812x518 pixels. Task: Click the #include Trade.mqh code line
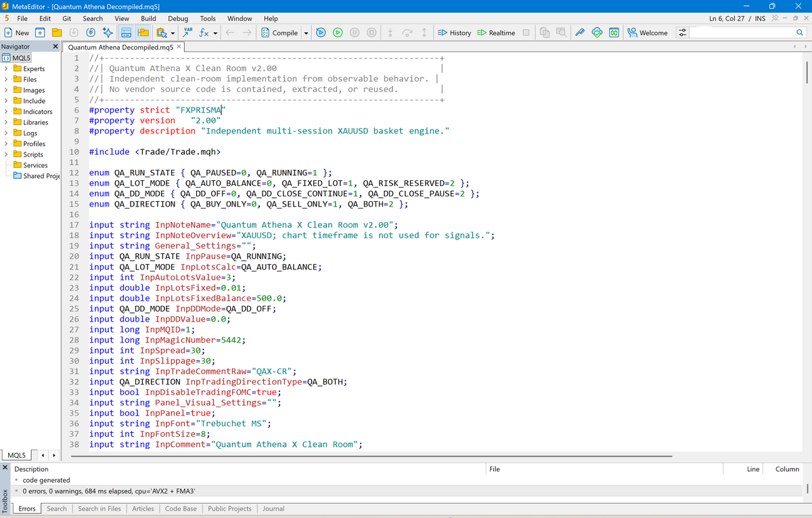tap(155, 152)
